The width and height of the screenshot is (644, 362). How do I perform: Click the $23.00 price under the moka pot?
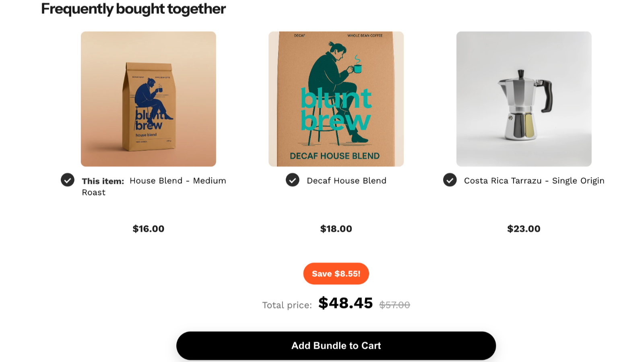[x=524, y=228]
